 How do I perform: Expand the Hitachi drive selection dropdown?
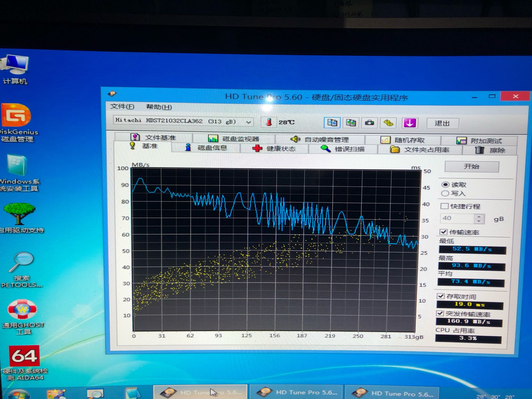(248, 122)
